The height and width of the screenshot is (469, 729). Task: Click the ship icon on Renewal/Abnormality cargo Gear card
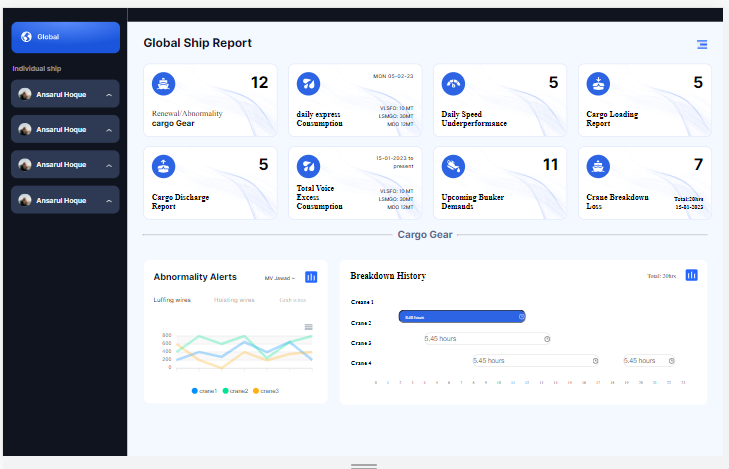pos(164,84)
